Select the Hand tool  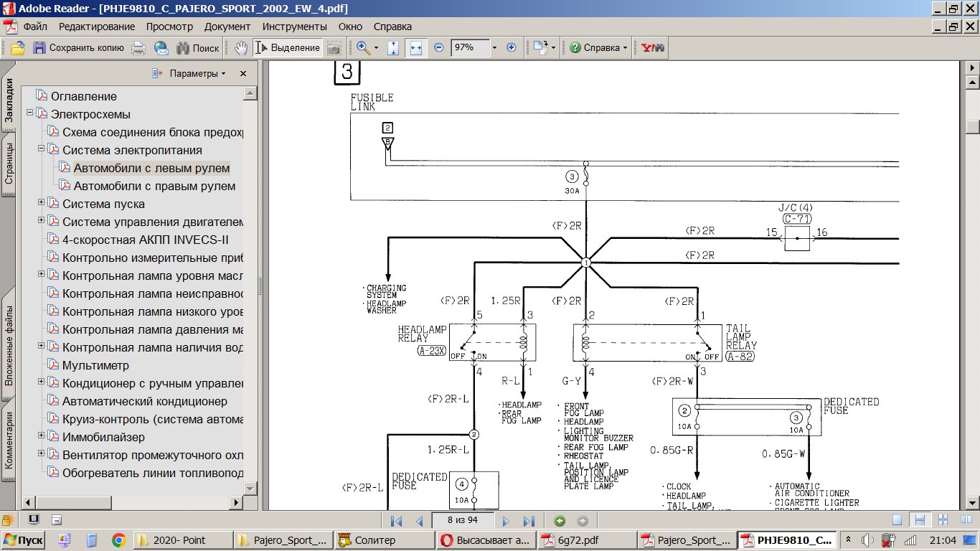[x=241, y=48]
